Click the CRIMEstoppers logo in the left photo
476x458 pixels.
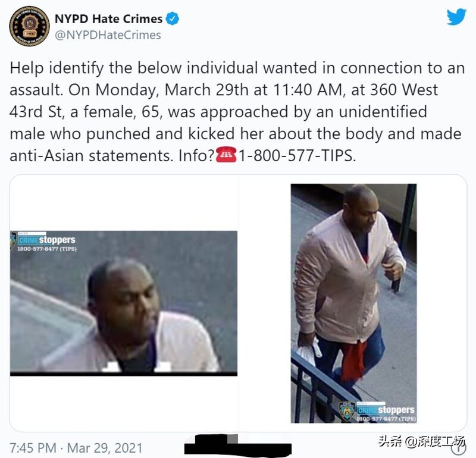click(x=46, y=240)
